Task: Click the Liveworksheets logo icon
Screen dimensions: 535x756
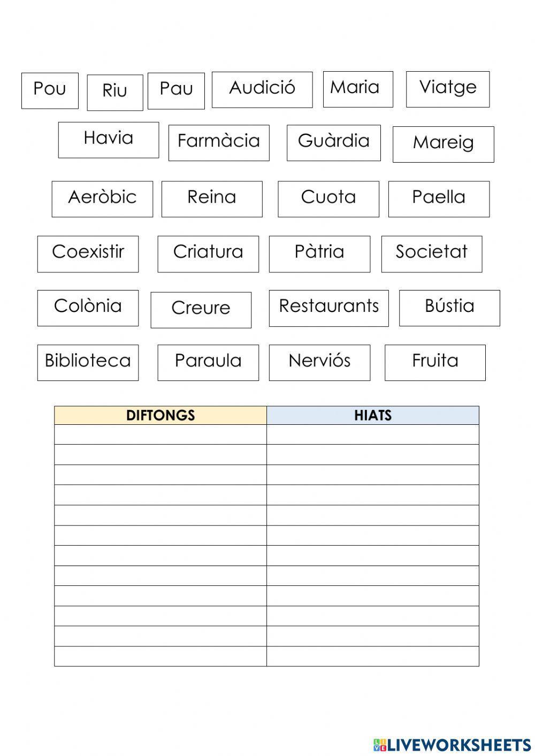Action: click(379, 744)
